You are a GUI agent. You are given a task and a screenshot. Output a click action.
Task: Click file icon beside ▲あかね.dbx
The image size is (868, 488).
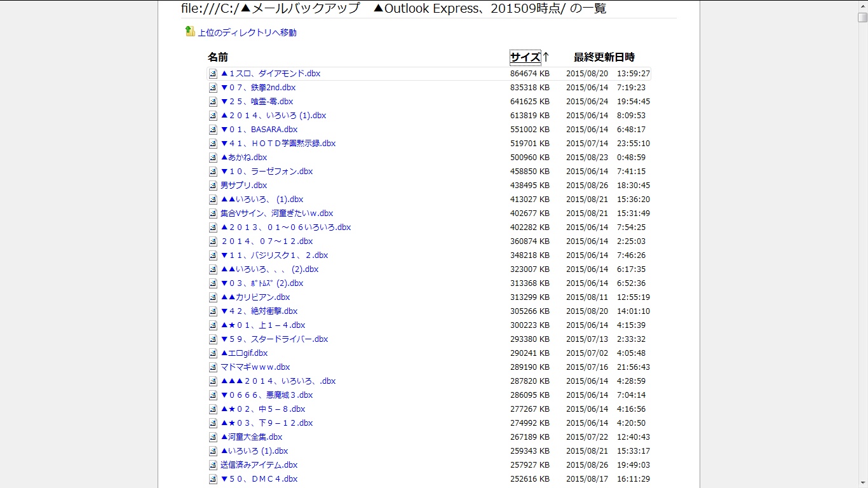point(214,158)
